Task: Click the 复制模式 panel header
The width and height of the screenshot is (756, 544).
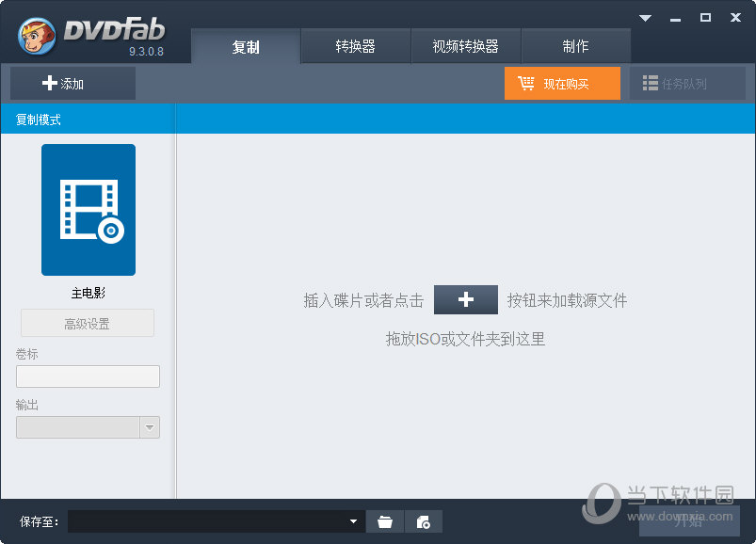Action: click(88, 120)
